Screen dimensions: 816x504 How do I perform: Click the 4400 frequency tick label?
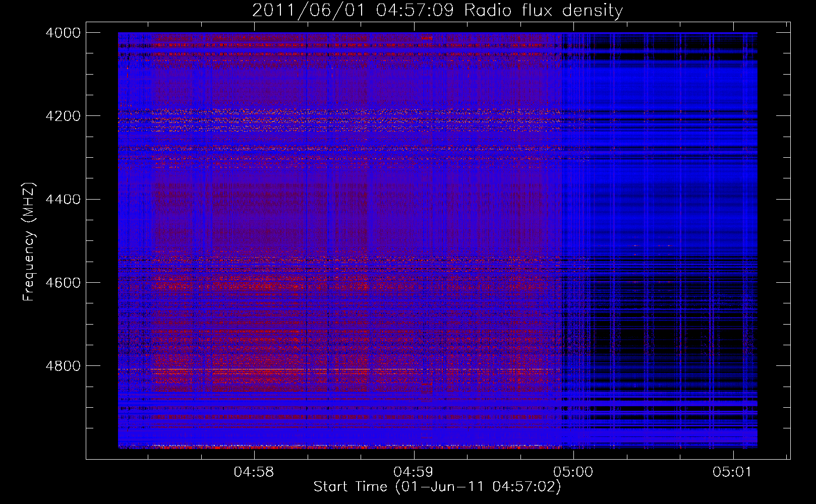[63, 200]
